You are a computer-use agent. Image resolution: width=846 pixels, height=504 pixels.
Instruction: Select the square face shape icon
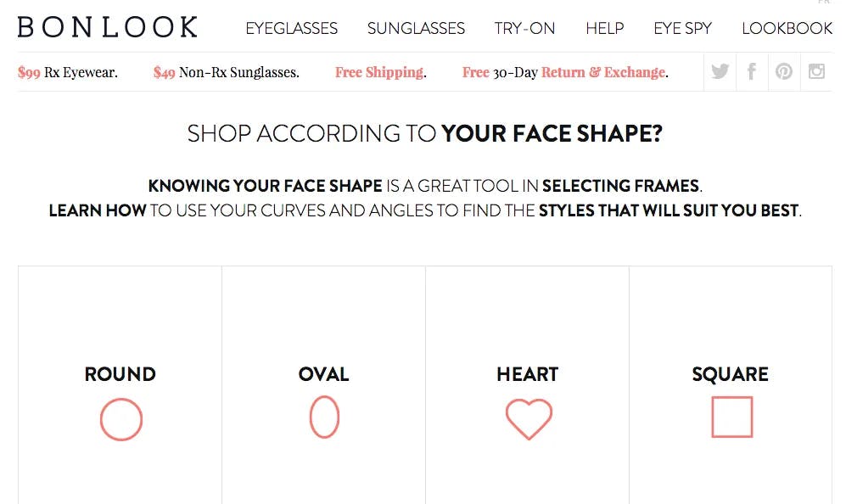732,417
